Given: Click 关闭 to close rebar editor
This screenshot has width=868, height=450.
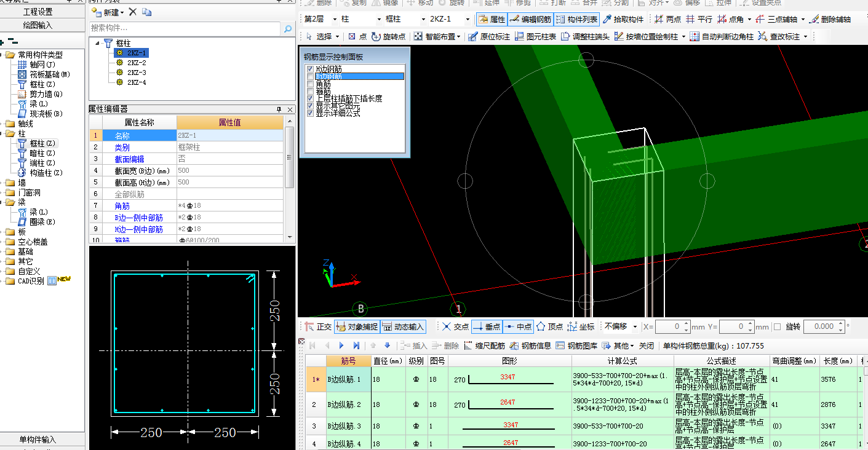Looking at the screenshot, I should tap(646, 345).
